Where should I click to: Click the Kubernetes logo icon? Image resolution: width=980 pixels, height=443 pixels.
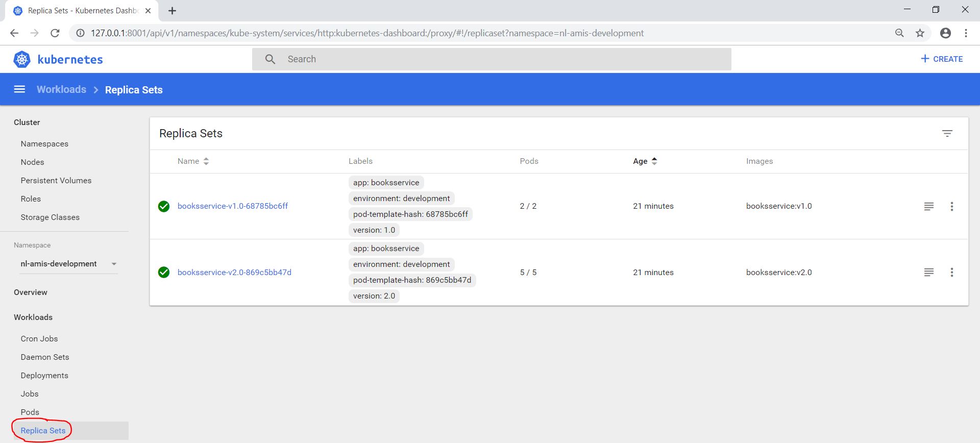(x=22, y=59)
